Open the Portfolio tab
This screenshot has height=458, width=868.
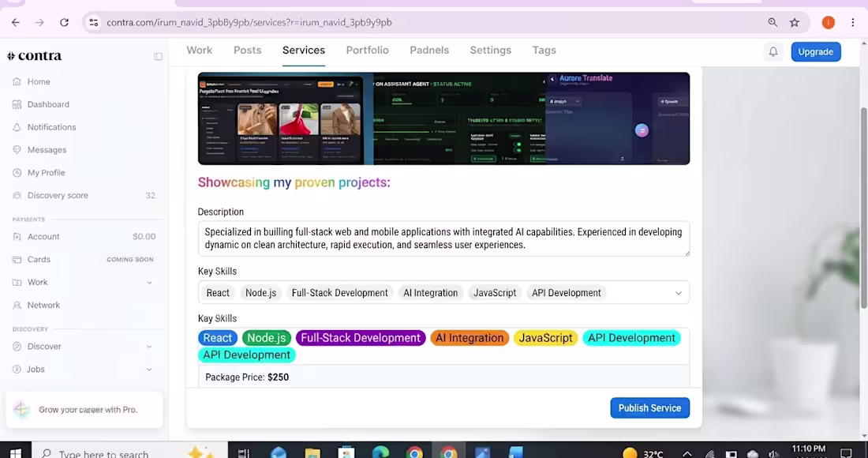click(367, 51)
